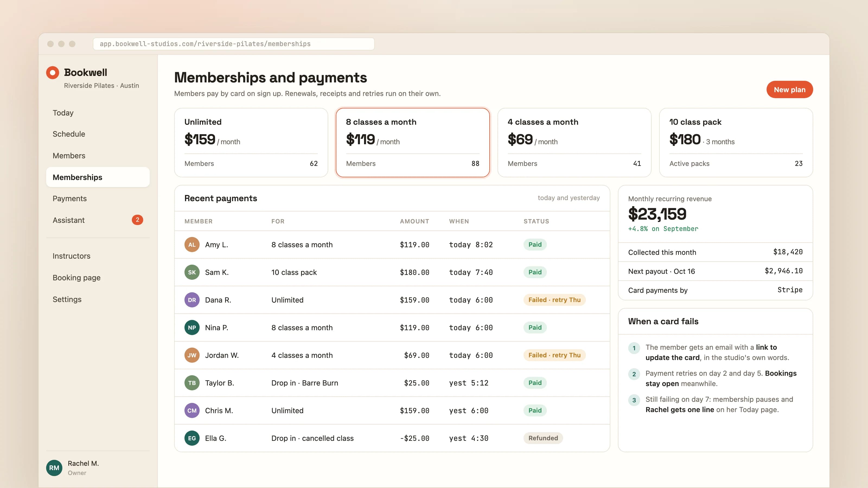
Task: Click "Drop in · Barre Burn" for Taylor B.
Action: coord(305,383)
